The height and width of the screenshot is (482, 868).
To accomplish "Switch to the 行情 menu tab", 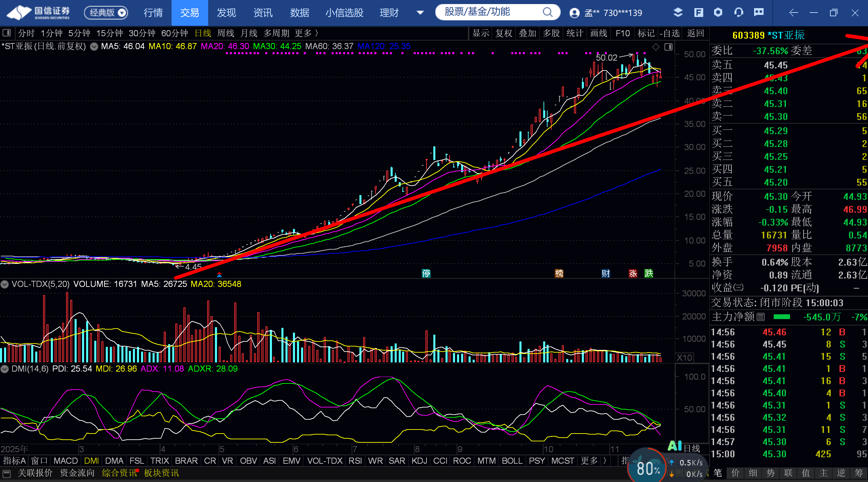I will pyautogui.click(x=153, y=13).
